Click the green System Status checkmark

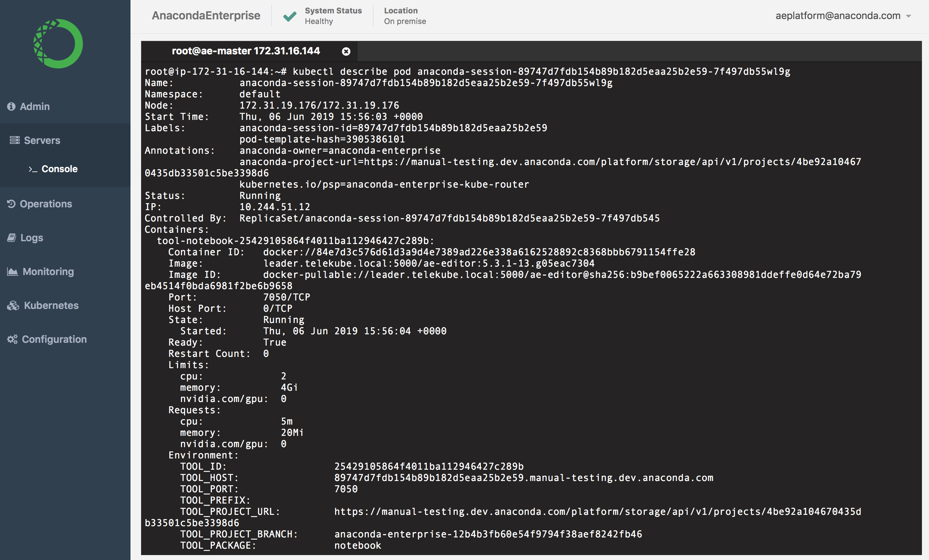[290, 16]
